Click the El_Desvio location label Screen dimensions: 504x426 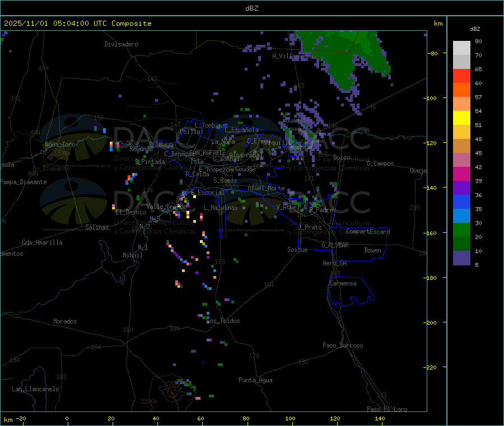(x=130, y=212)
